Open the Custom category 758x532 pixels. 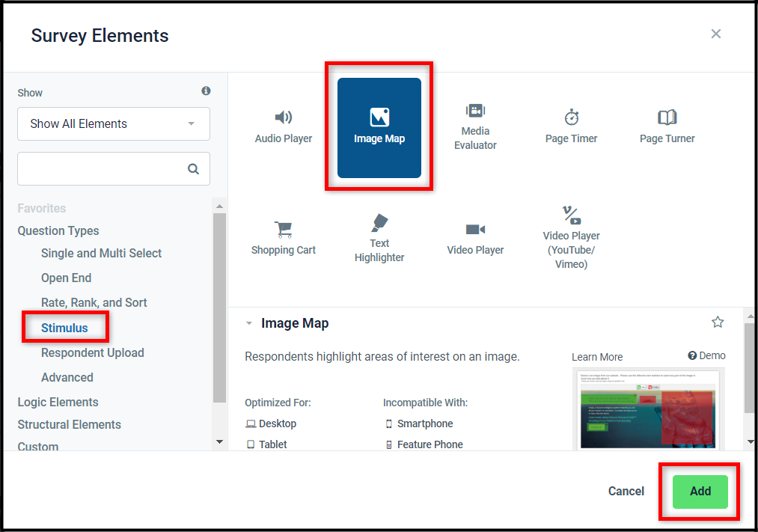pos(37,445)
